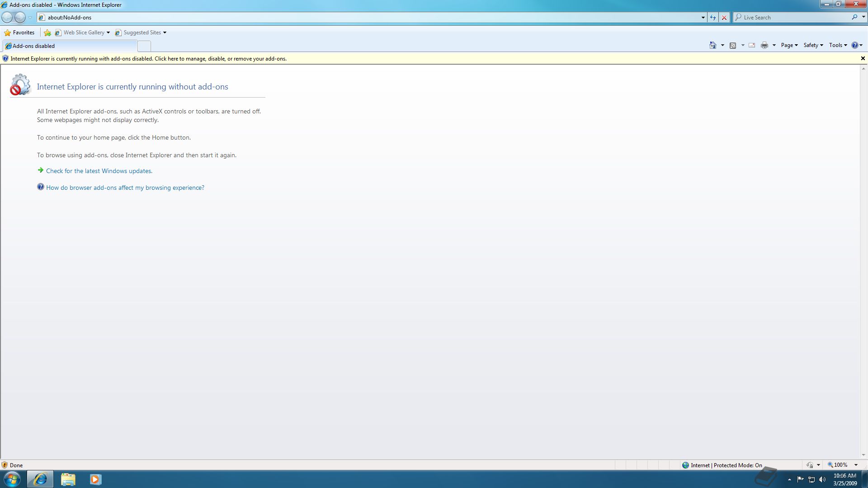
Task: Select the Add-ons disabled tab
Action: coord(70,46)
